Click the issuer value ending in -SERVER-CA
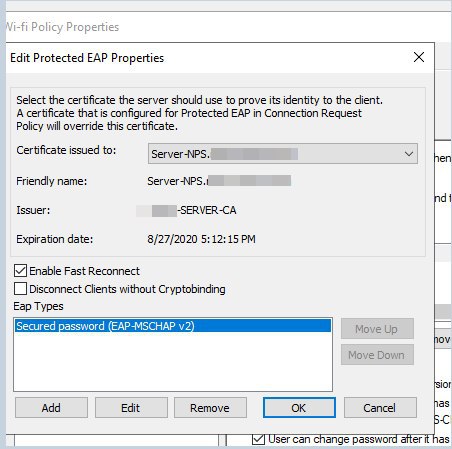Image resolution: width=452 pixels, height=449 pixels. tap(186, 210)
